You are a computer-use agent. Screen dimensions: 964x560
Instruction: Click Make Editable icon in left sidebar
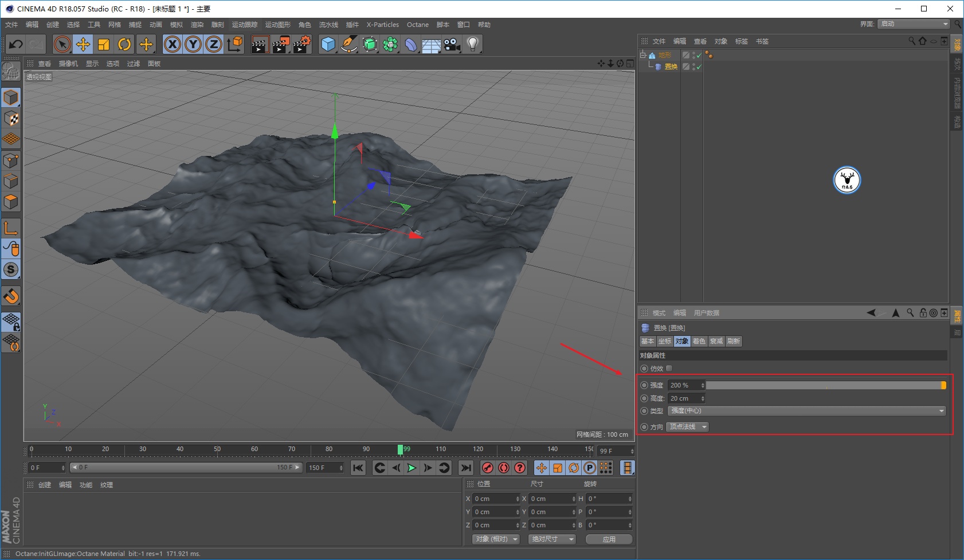(x=10, y=71)
